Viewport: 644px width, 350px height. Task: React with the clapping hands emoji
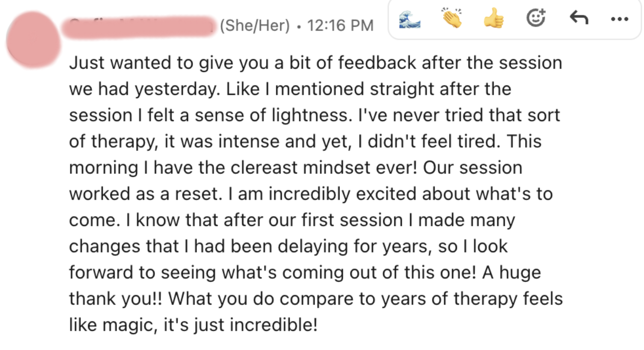[x=452, y=18]
